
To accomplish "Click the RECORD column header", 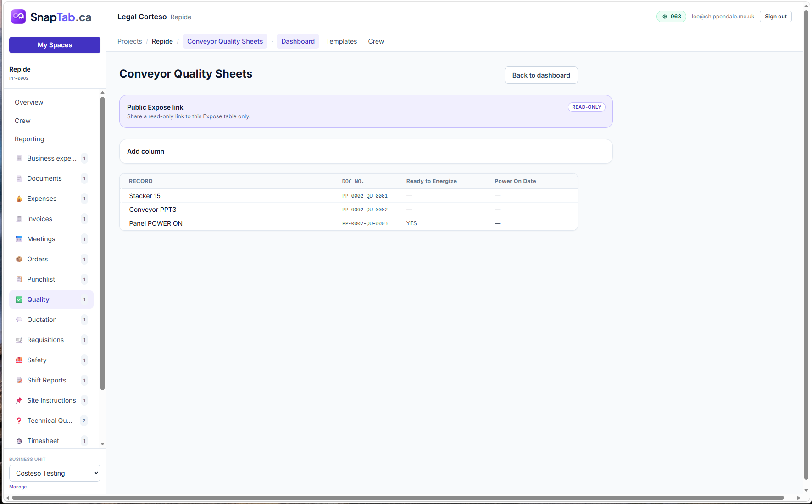I will click(x=140, y=181).
